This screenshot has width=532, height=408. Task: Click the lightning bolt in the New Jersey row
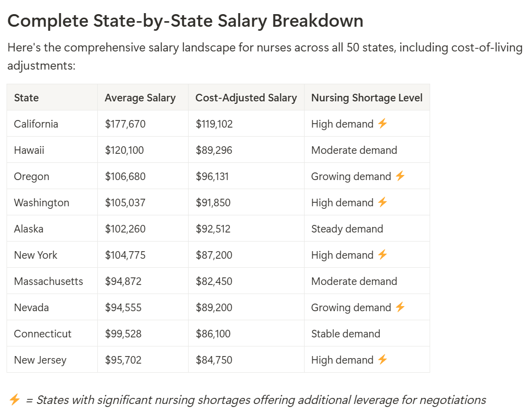tap(382, 360)
